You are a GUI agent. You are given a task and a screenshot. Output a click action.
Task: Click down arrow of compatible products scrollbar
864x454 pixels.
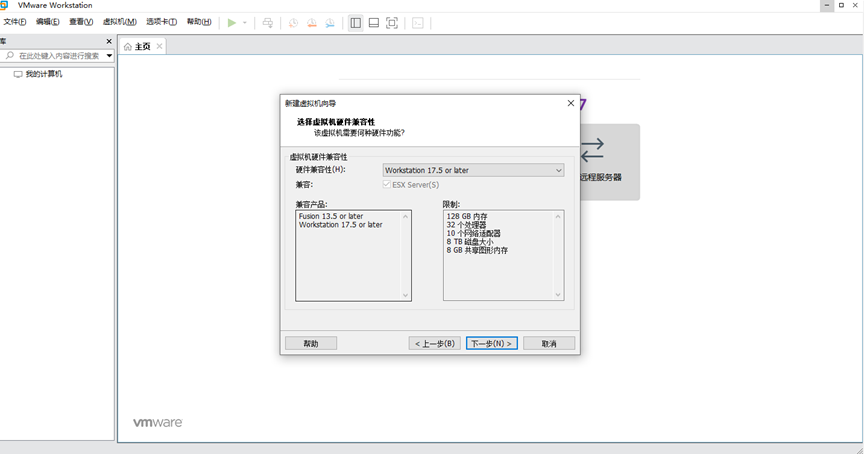406,295
